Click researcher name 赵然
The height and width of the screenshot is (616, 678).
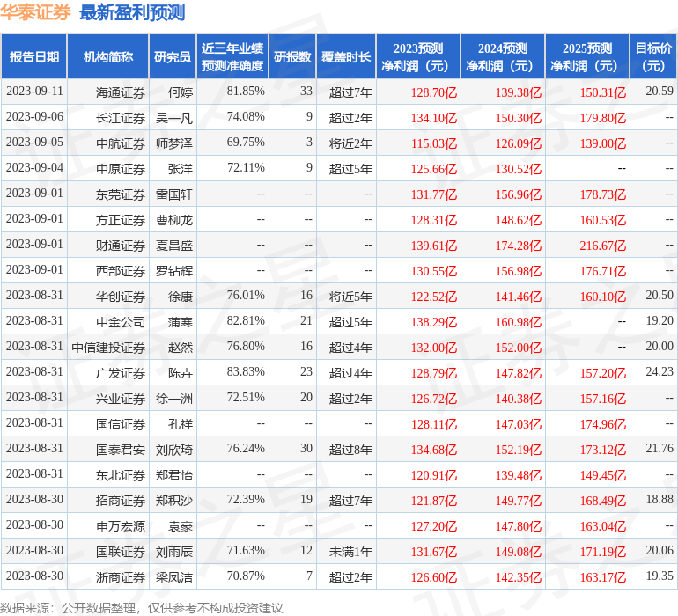pyautogui.click(x=181, y=347)
